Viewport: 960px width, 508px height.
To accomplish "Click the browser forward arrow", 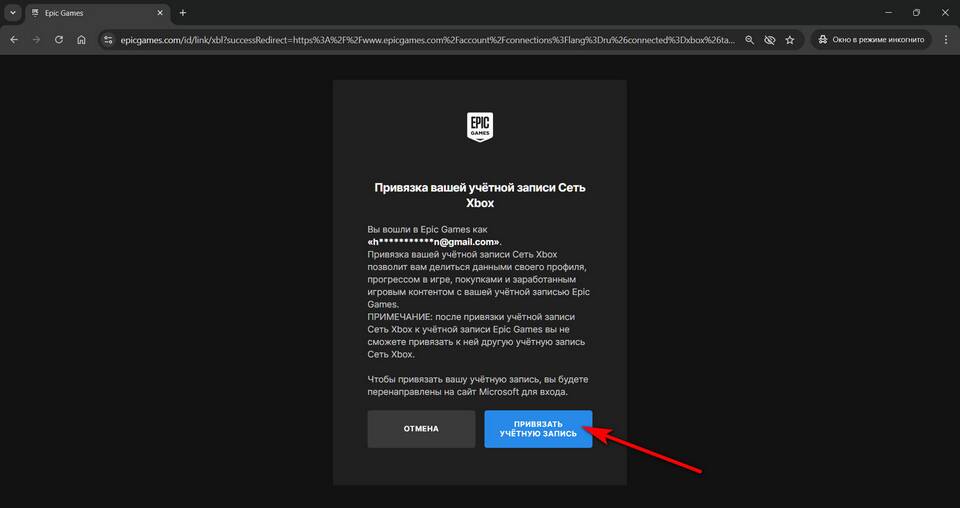I will pos(36,40).
